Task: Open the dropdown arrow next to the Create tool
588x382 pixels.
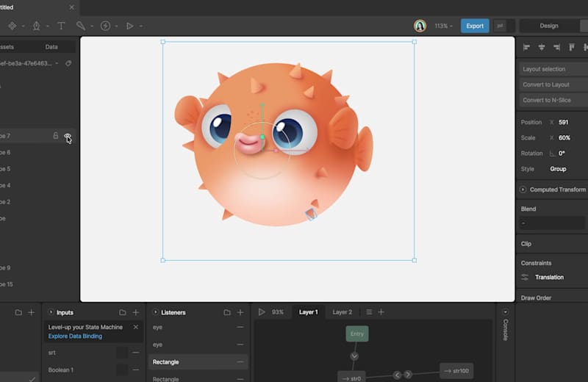Action: [x=23, y=26]
